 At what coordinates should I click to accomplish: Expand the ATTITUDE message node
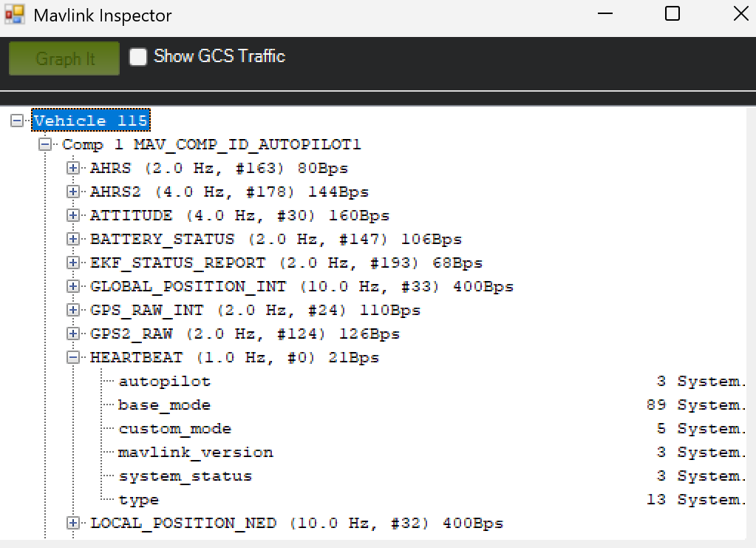tap(73, 215)
